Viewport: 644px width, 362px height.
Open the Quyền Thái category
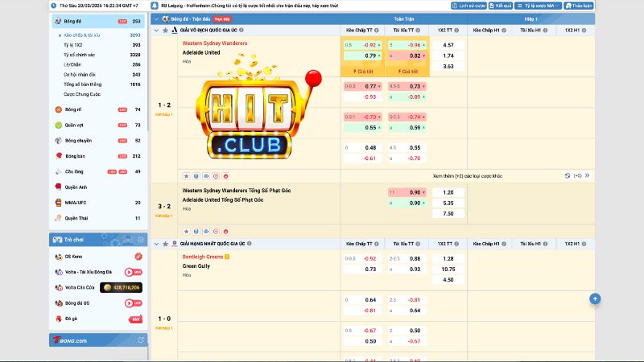(x=98, y=218)
